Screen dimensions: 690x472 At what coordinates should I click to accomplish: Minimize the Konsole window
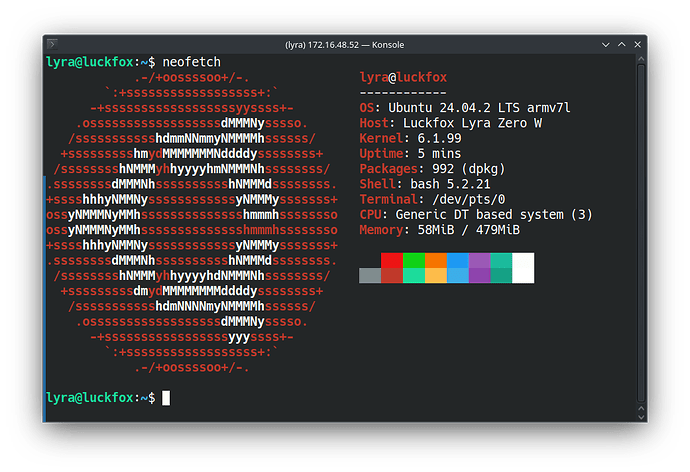(606, 44)
